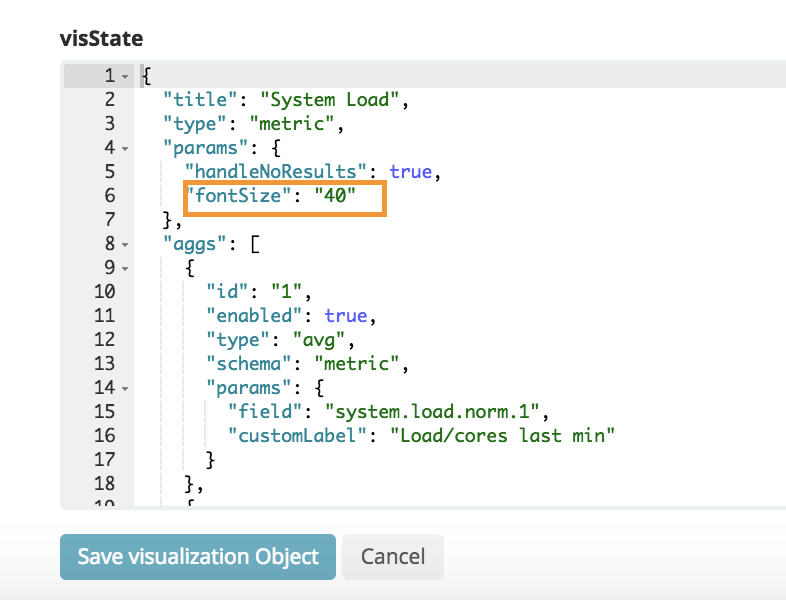Click the "40" fontSize value
The height and width of the screenshot is (600, 786).
point(335,195)
